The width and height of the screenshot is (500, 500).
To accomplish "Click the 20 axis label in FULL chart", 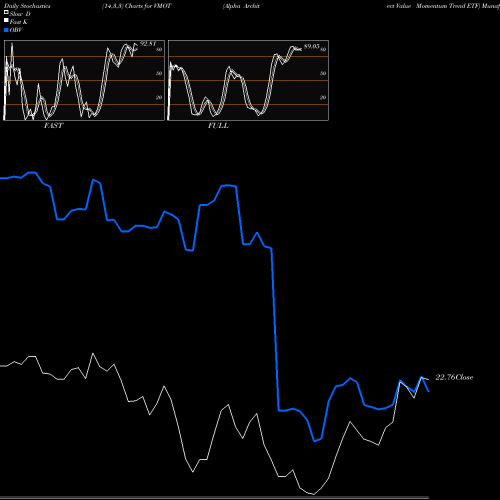I will (x=323, y=97).
